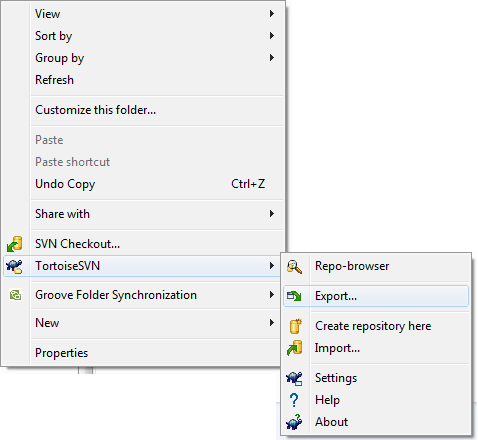Click the Help question mark icon

point(294,400)
